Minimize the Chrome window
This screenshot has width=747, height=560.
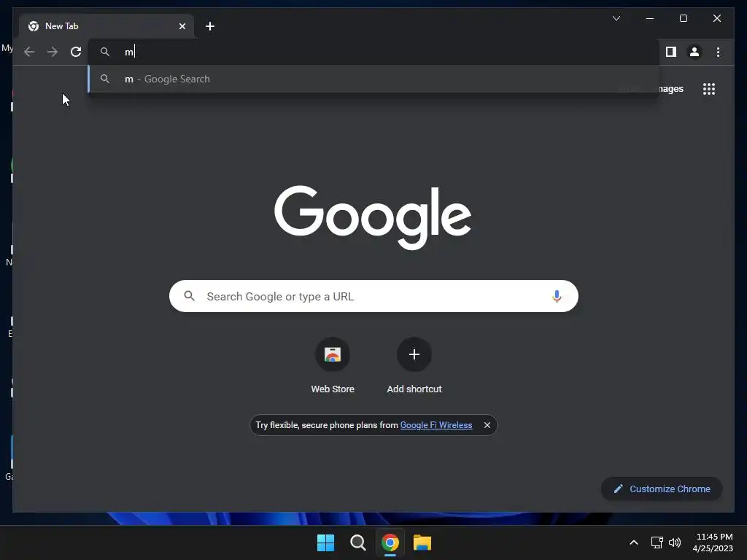650,18
